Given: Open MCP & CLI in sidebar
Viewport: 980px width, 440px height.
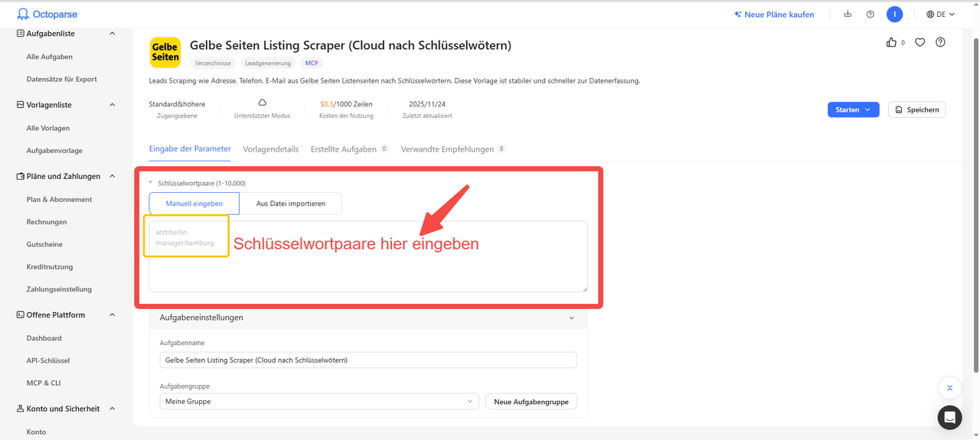Looking at the screenshot, I should pos(44,383).
